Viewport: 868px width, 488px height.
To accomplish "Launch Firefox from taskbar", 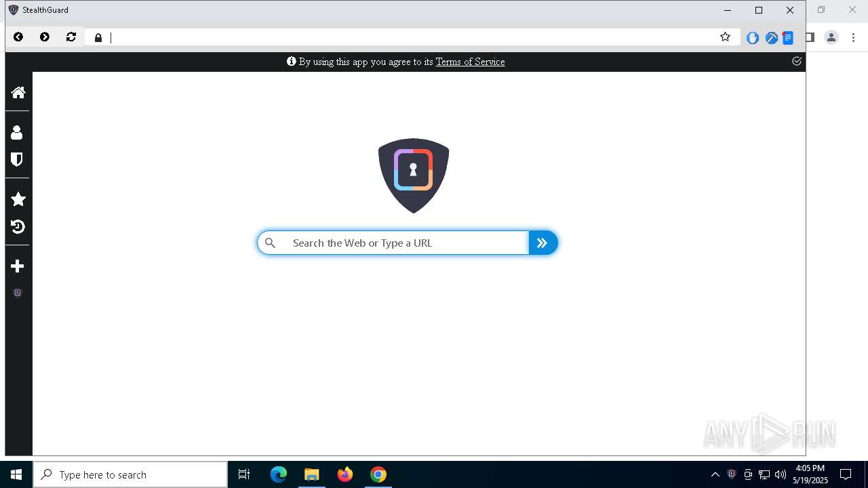I will 345,474.
